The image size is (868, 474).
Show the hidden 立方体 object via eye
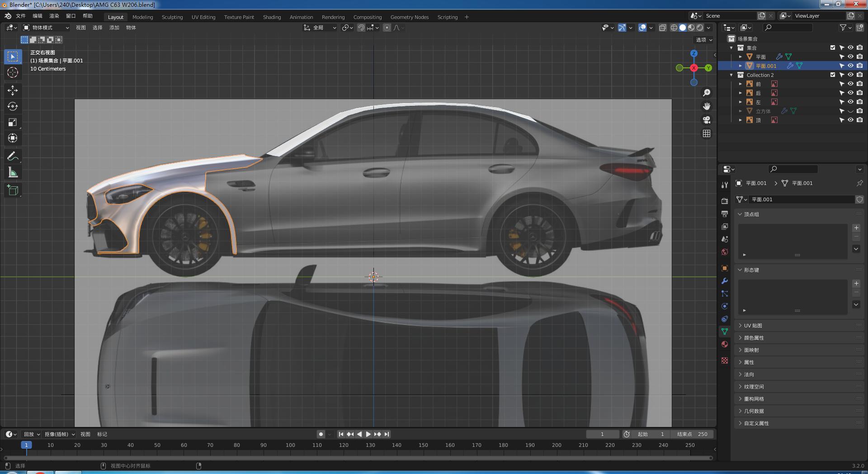point(850,111)
